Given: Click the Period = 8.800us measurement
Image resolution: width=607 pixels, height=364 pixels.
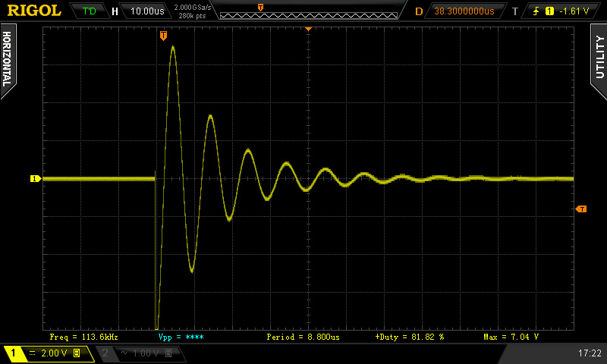Looking at the screenshot, I should point(303,337).
